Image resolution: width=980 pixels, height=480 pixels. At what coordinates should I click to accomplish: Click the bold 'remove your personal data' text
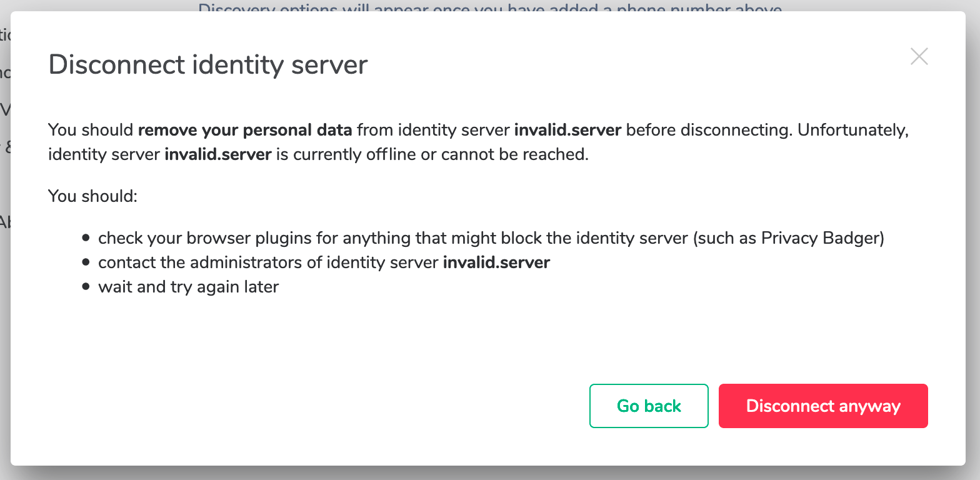(245, 131)
